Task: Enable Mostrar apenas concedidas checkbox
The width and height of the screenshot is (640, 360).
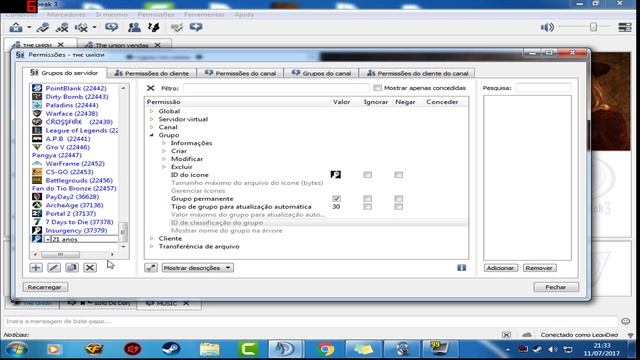Action: coord(377,88)
